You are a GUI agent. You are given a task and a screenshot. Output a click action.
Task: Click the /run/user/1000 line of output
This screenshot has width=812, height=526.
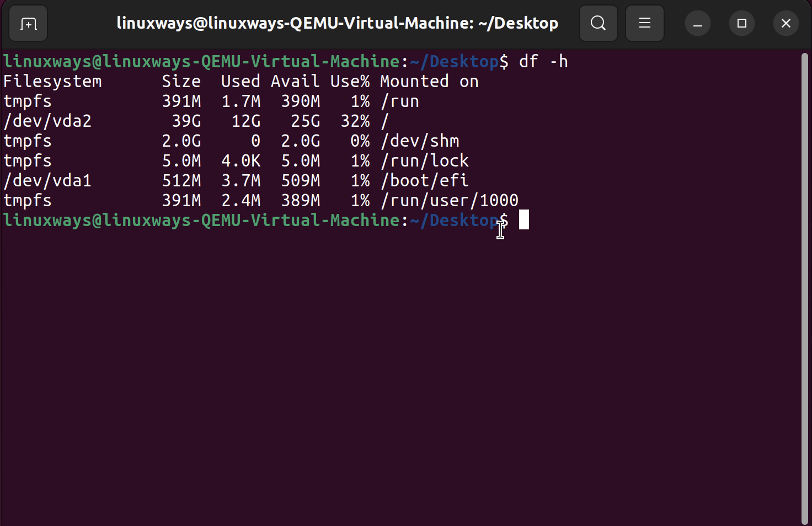pyautogui.click(x=450, y=200)
